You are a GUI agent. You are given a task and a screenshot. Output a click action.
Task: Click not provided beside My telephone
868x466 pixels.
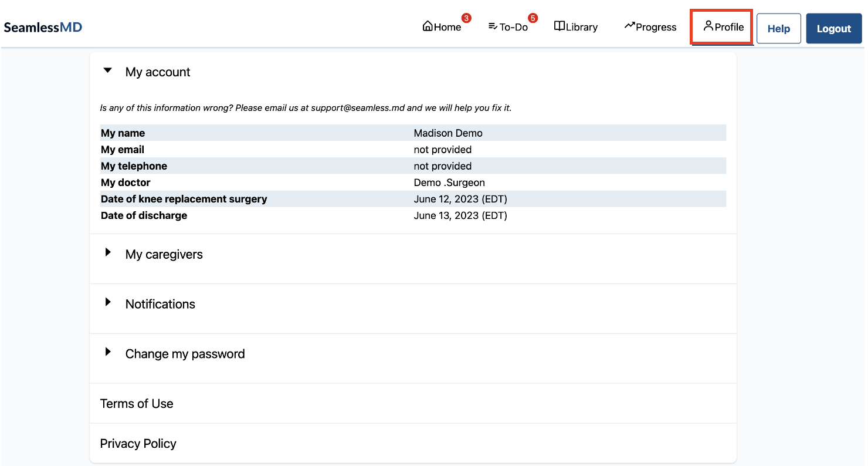443,166
